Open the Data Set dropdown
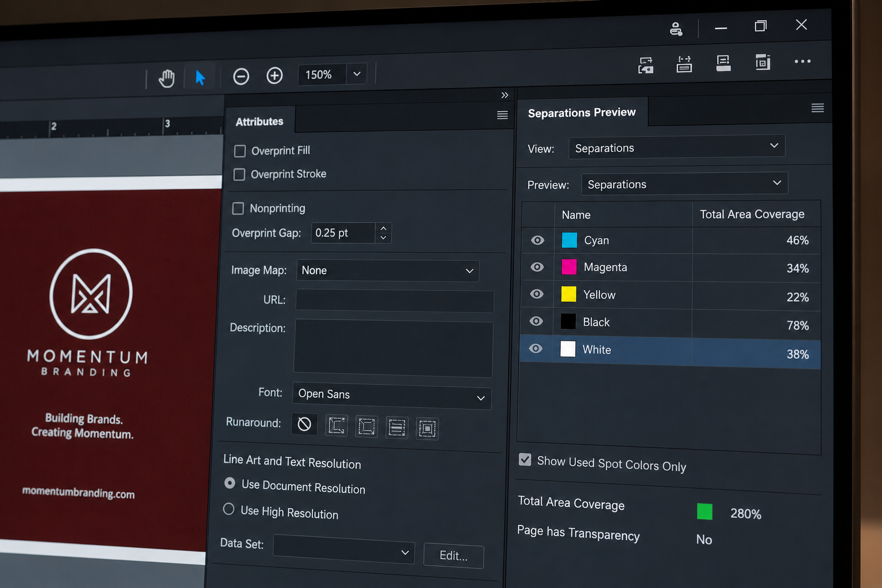Image resolution: width=882 pixels, height=588 pixels. coord(344,550)
